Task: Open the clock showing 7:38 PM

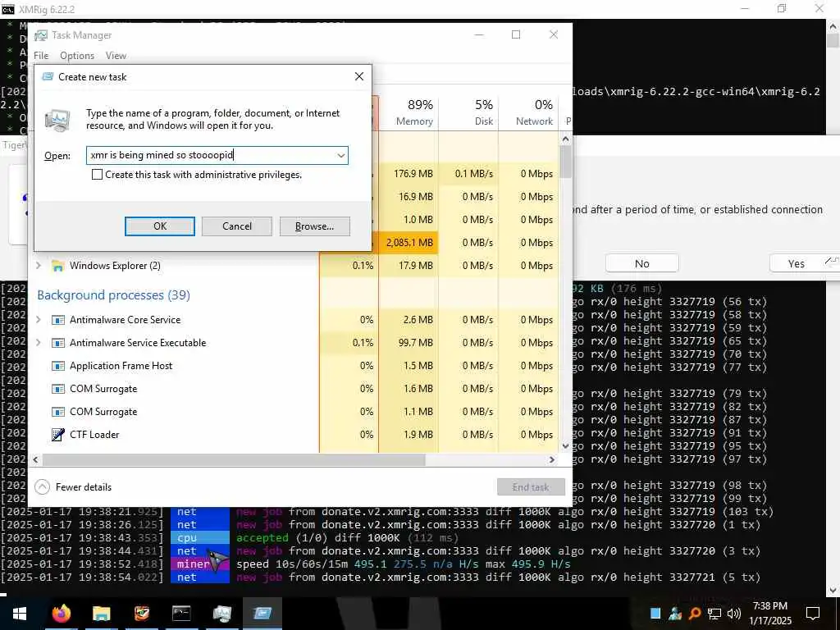Action: 769,614
